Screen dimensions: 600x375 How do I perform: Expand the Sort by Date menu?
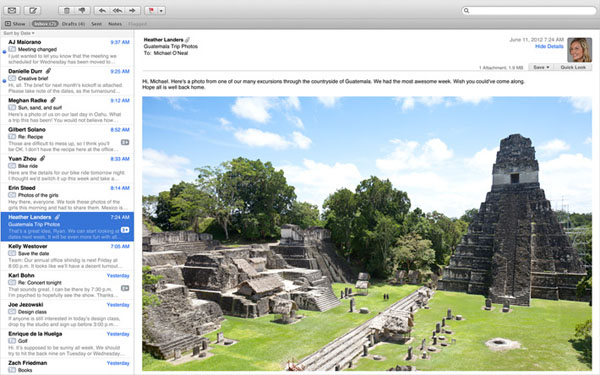19,33
